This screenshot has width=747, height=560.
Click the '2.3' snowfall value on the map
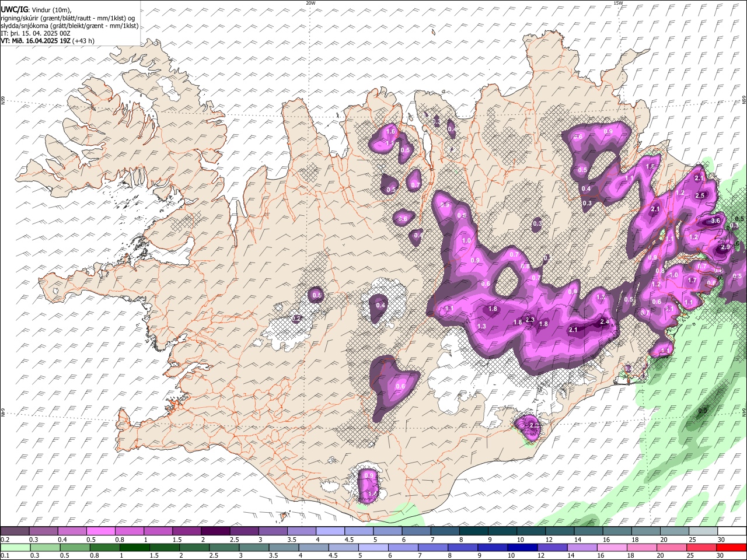pyautogui.click(x=530, y=320)
